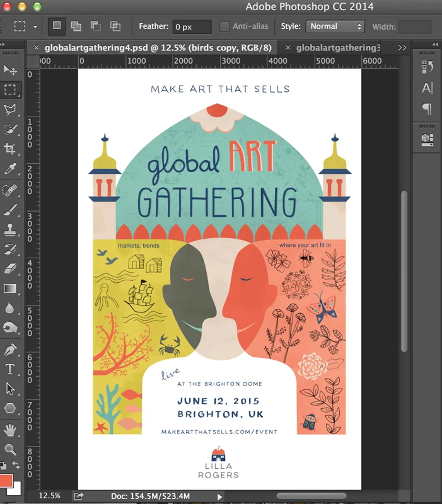The image size is (442, 504).
Task: Choose New selection mode
Action: [57, 26]
